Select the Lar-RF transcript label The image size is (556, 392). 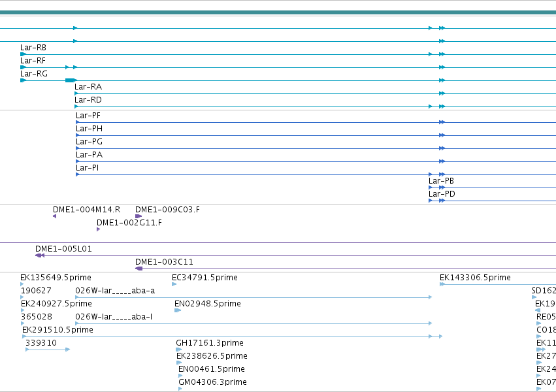coord(33,61)
